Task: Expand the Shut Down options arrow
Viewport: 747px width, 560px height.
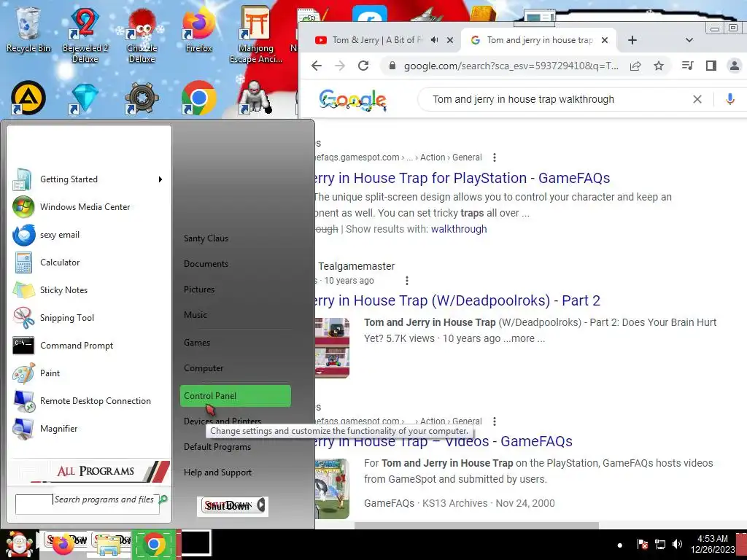Action: click(261, 505)
